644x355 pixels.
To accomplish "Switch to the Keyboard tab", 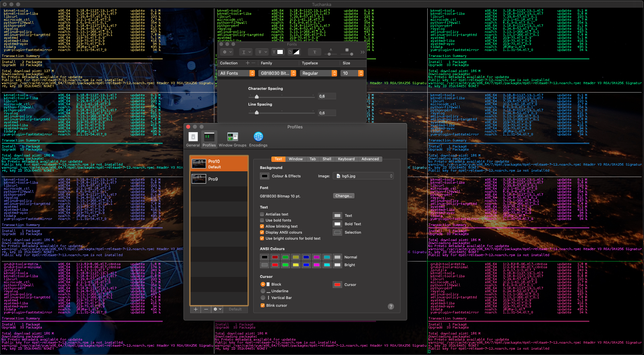I will [x=346, y=159].
